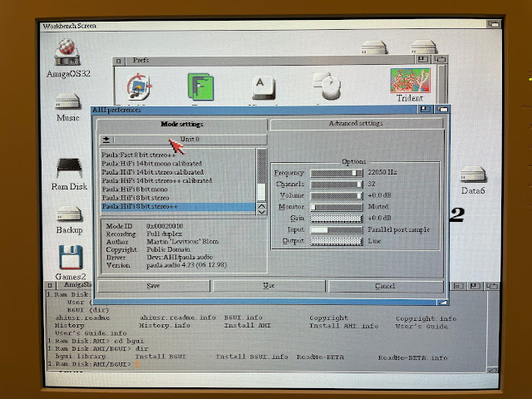Click the Prefs window vertical scrollbar
This screenshot has height=399, width=532.
(441, 83)
